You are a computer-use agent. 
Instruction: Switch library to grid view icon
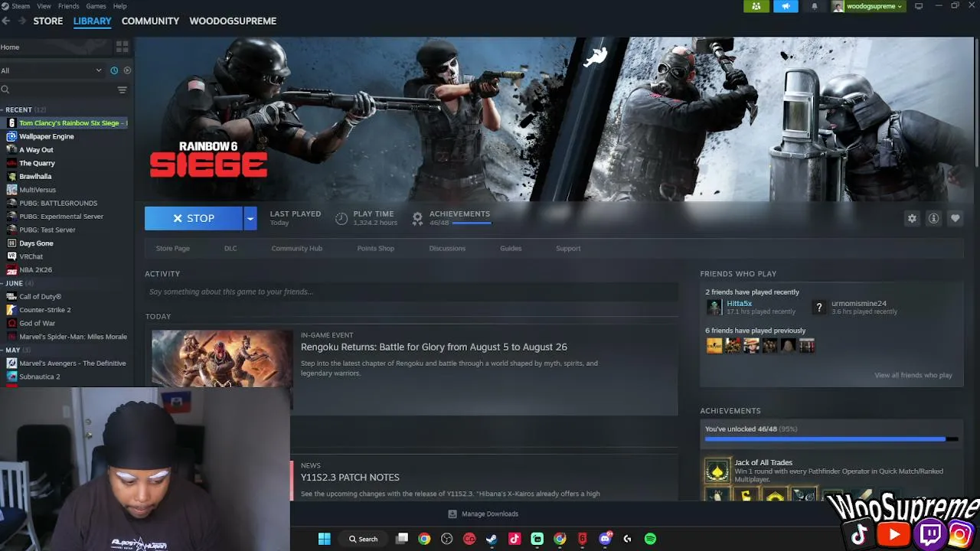(122, 47)
